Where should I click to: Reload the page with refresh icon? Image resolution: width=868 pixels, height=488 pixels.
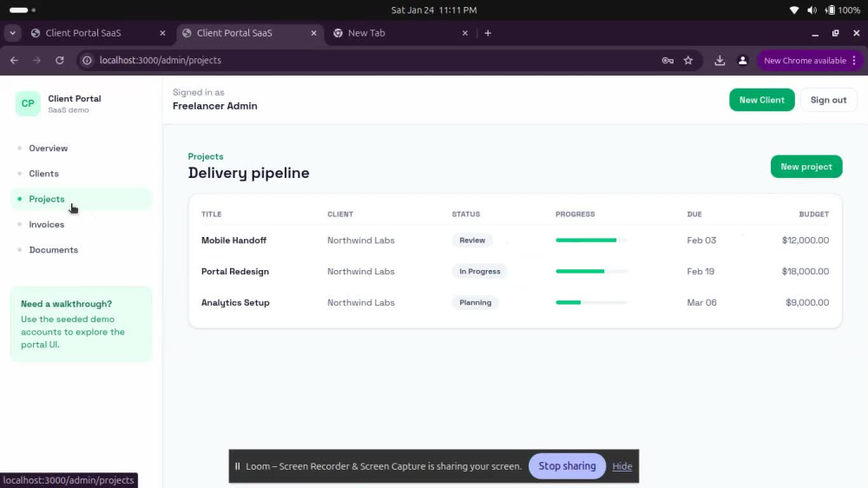[x=60, y=61]
